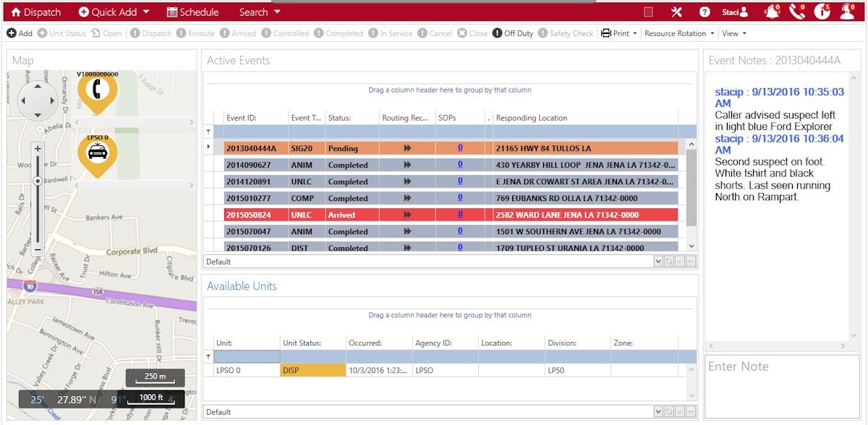This screenshot has width=868, height=425.
Task: Open the Help question mark icon
Action: (704, 11)
